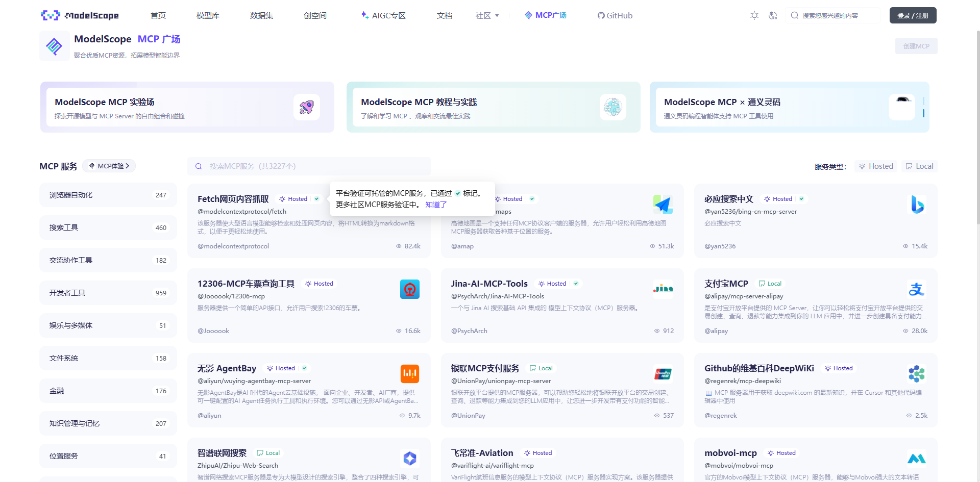Select 位置服务 category
The height and width of the screenshot is (482, 980).
108,456
